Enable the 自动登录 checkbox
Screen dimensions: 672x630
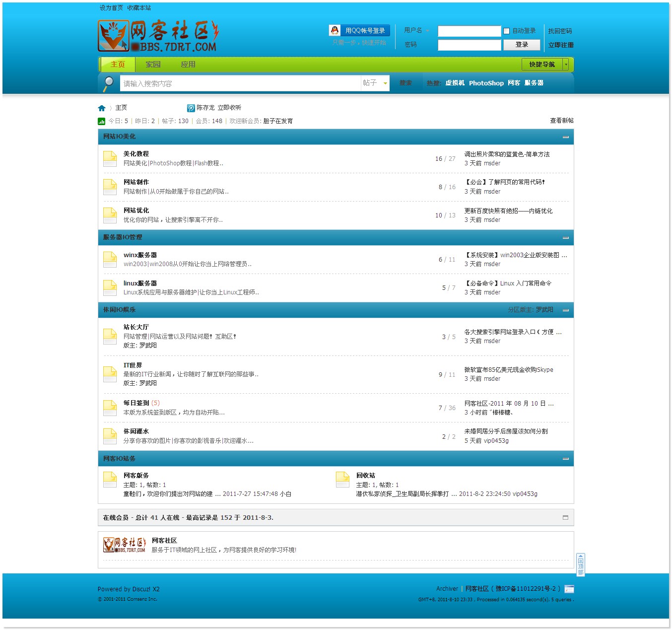pos(506,31)
